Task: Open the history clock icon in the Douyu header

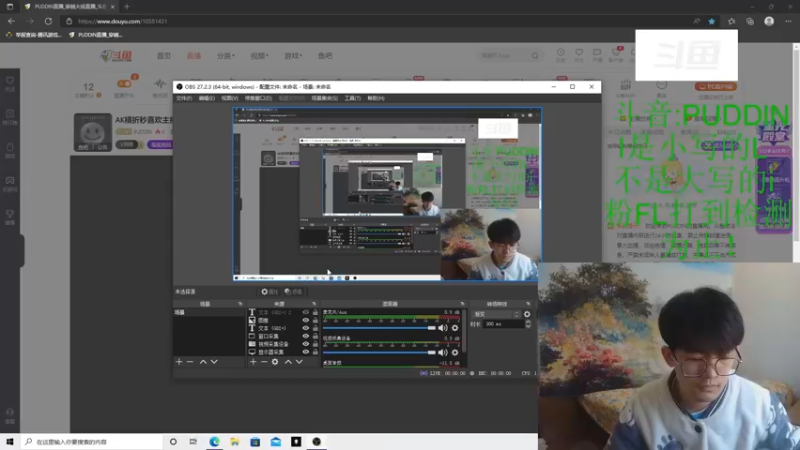Action: 561,53
